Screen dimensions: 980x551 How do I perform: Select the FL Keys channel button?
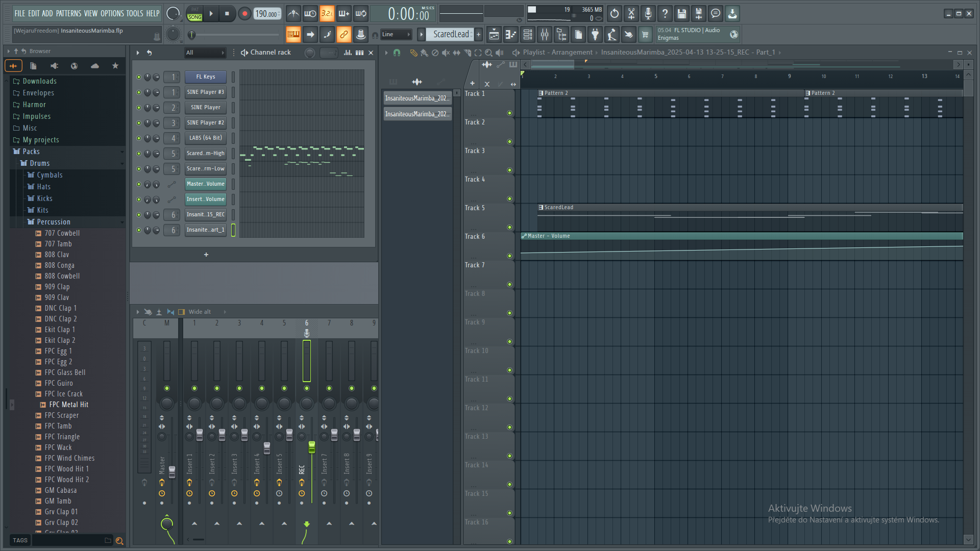(x=206, y=77)
